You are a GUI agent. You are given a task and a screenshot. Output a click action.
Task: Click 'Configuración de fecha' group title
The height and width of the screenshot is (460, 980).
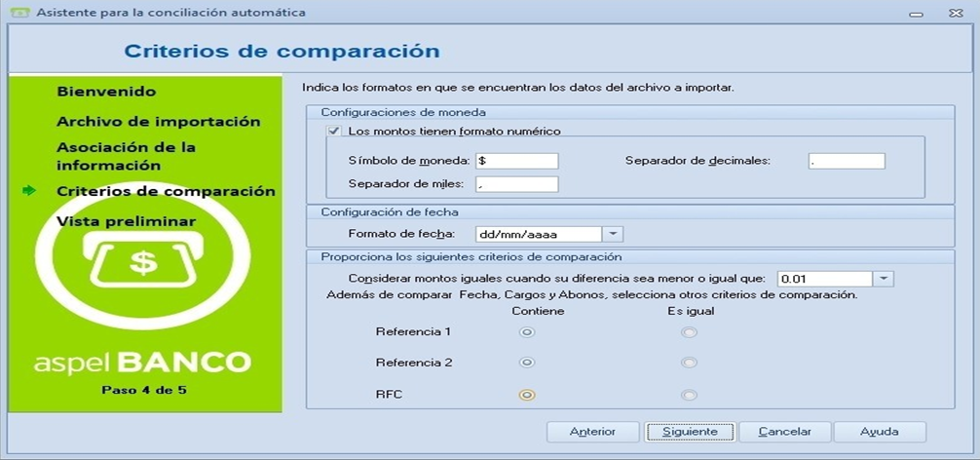point(390,212)
